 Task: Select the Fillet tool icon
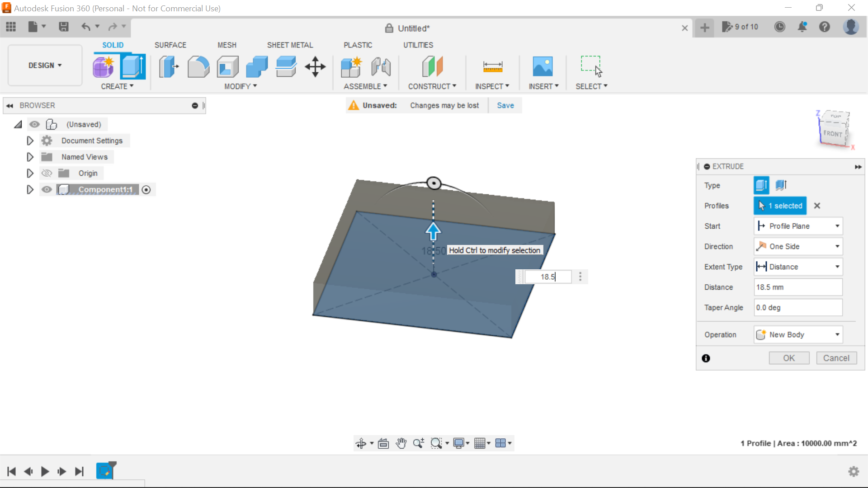point(198,67)
